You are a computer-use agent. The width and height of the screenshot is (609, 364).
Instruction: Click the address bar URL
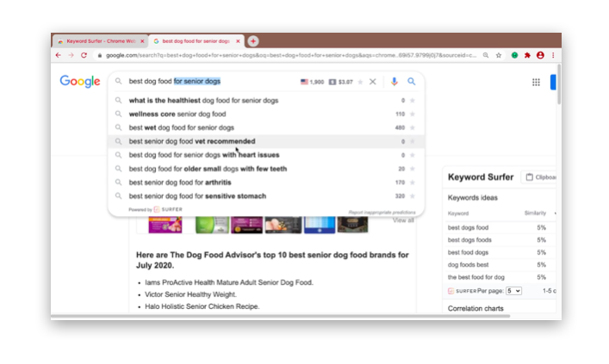coord(290,55)
